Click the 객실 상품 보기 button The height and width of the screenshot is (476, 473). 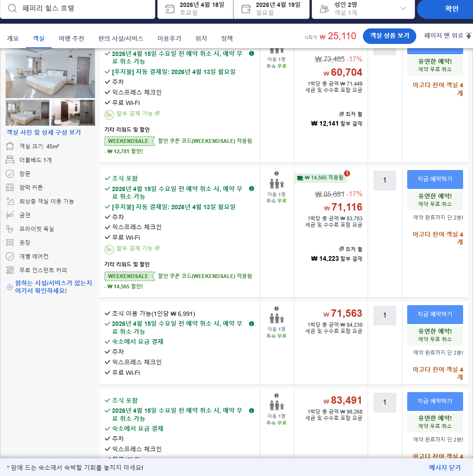pyautogui.click(x=389, y=36)
